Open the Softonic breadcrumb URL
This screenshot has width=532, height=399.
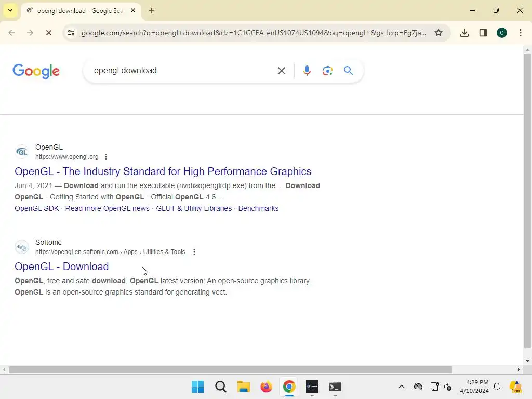(x=110, y=252)
